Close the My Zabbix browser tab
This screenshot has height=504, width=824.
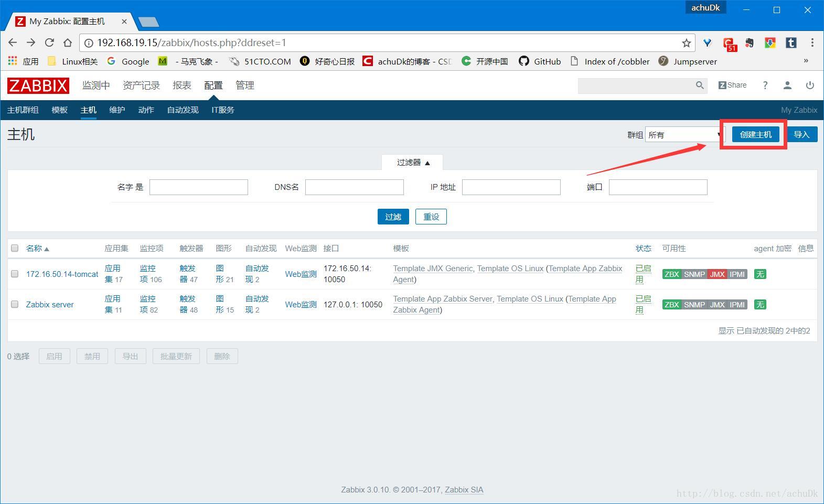click(124, 22)
